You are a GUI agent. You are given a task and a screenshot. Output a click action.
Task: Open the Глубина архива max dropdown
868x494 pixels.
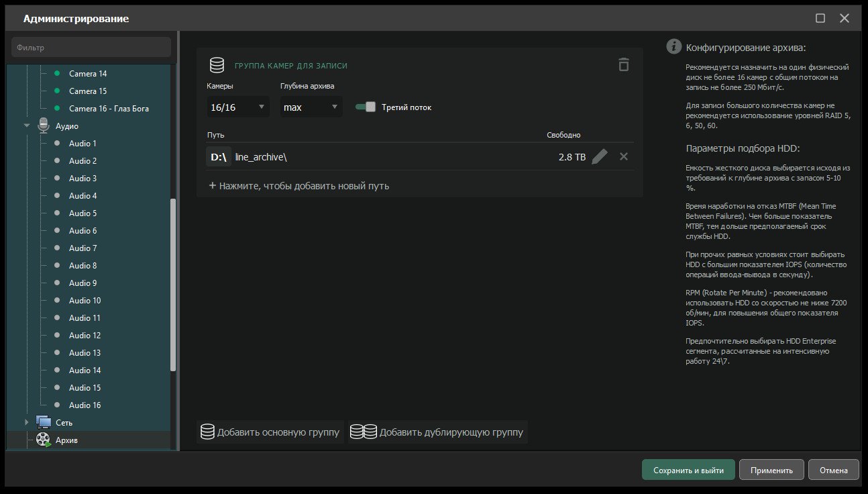(x=311, y=107)
